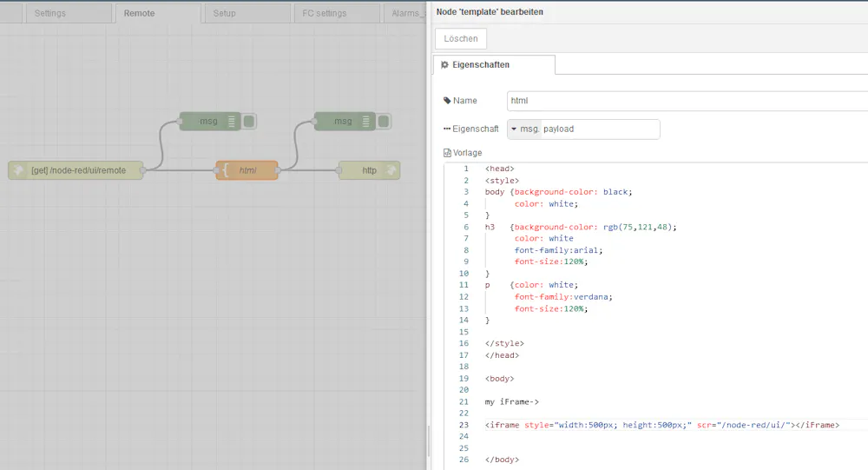Click the gear icon on Eigenschaften tab

(x=444, y=65)
